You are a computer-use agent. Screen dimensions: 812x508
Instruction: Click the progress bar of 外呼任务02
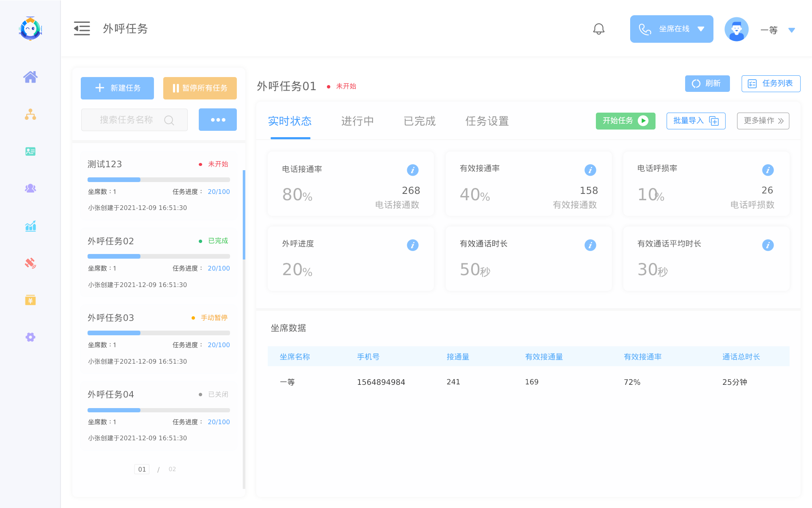[159, 256]
